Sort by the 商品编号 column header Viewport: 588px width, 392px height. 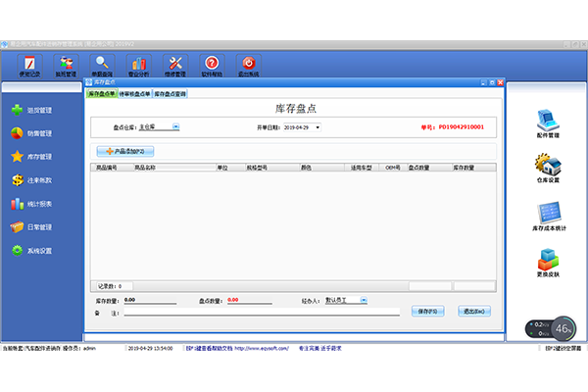coord(113,168)
